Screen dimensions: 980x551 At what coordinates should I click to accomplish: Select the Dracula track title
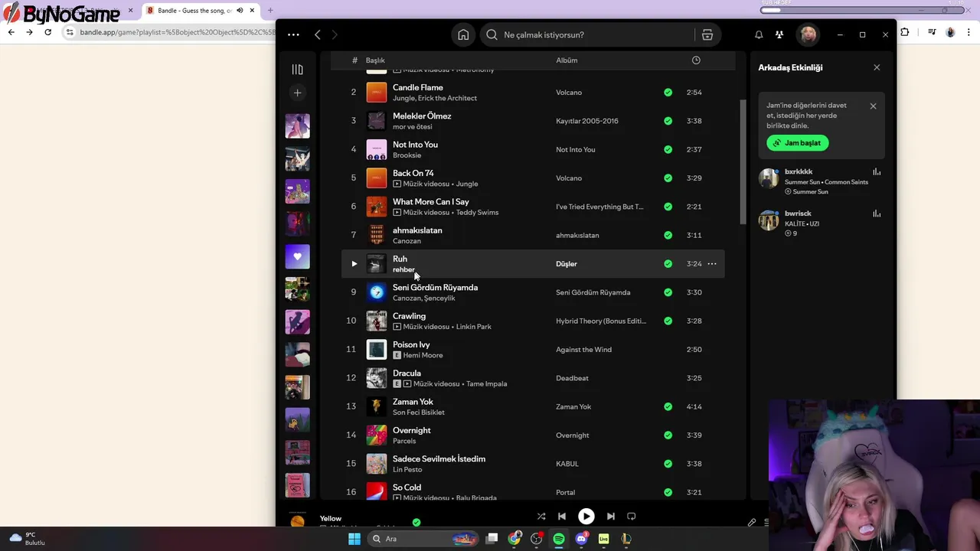point(407,373)
